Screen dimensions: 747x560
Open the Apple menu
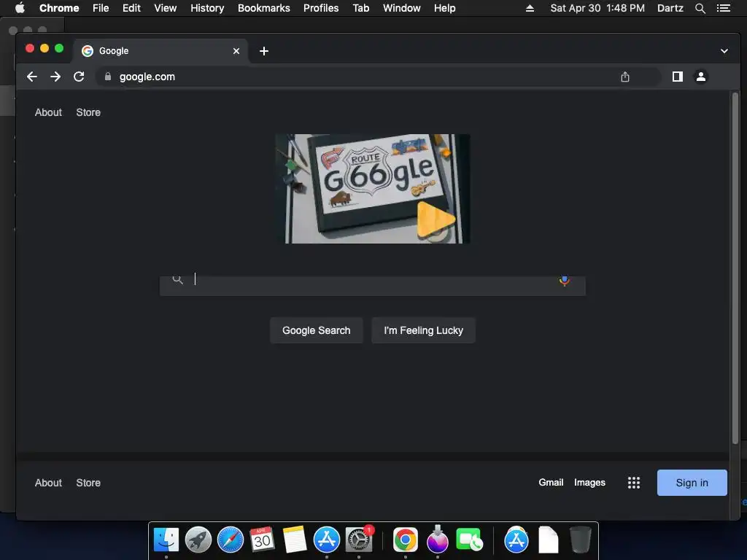click(20, 8)
